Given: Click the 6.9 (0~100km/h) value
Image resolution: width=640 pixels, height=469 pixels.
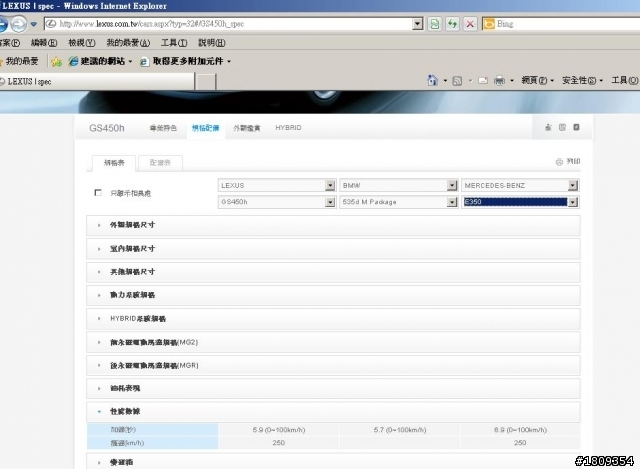Looking at the screenshot, I should pyautogui.click(x=520, y=430).
